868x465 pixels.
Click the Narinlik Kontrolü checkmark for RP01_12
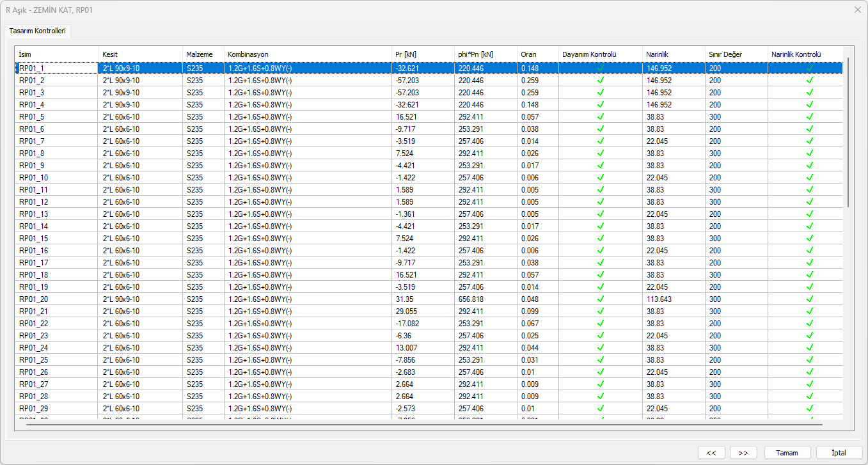809,202
